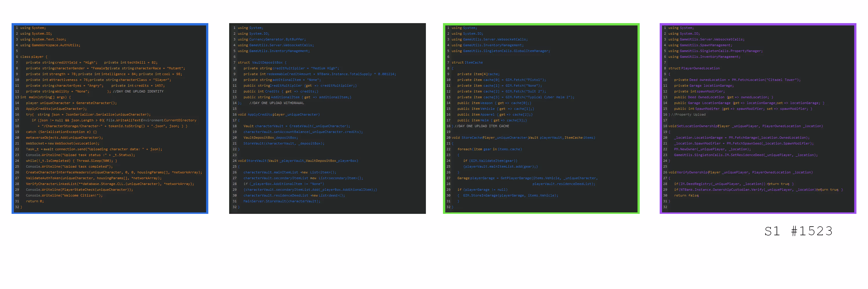
Task: Select the green-bordered ItemCache code panel
Action: [541, 118]
